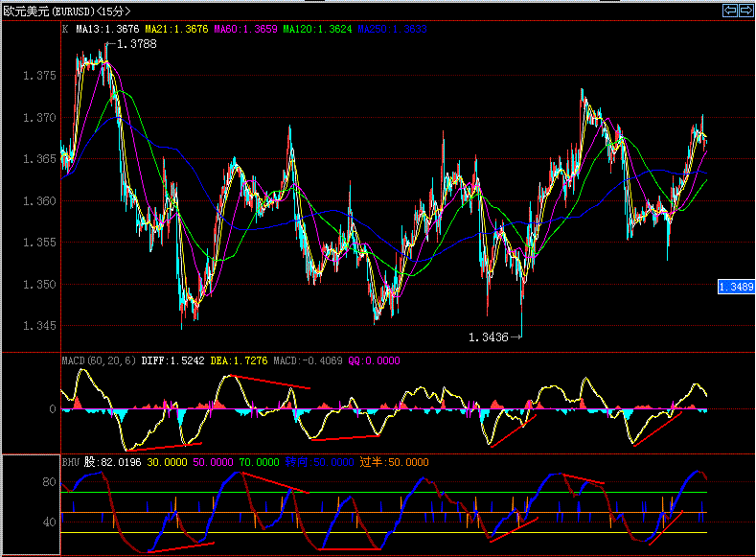Click the K chart type label
The image size is (756, 557).
[x=65, y=30]
